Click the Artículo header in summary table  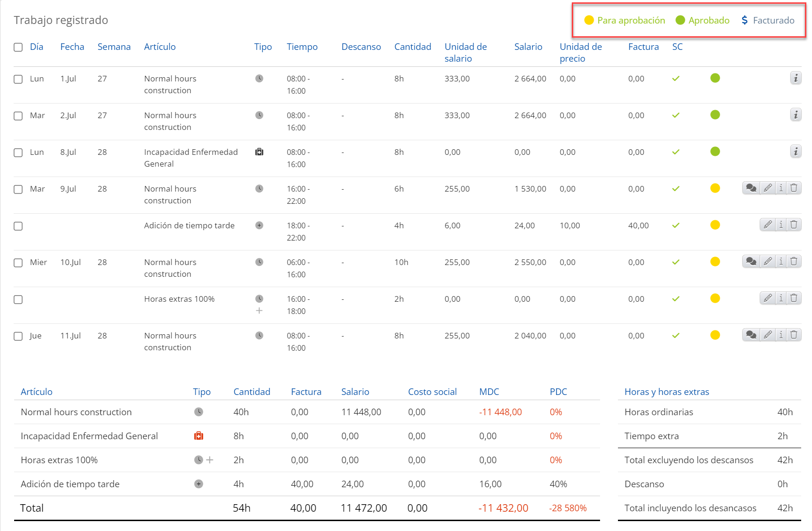(x=37, y=392)
